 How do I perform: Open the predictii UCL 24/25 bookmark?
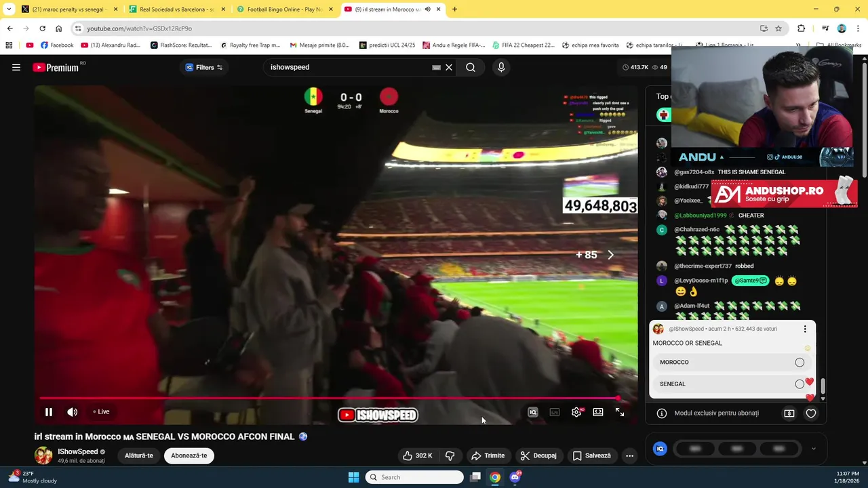click(387, 45)
